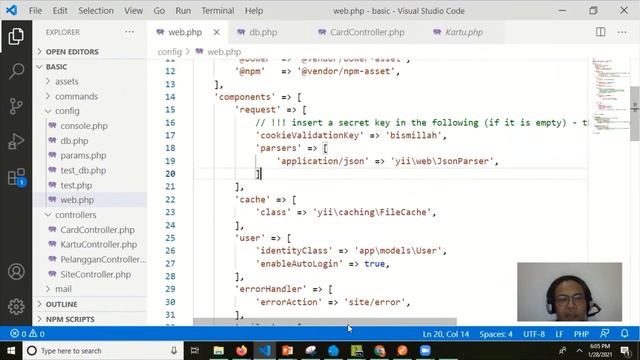Image resolution: width=640 pixels, height=360 pixels.
Task: Open File Explorer from taskbar
Action: (218, 351)
